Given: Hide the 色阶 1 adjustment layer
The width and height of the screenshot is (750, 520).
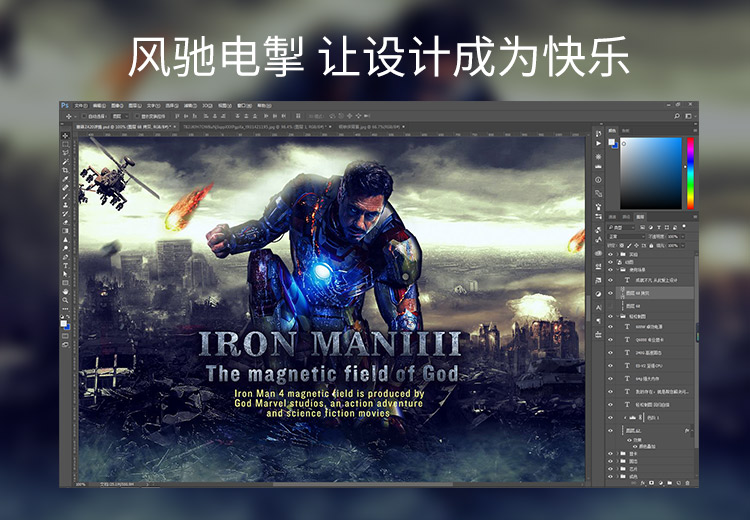Looking at the screenshot, I should (x=610, y=418).
